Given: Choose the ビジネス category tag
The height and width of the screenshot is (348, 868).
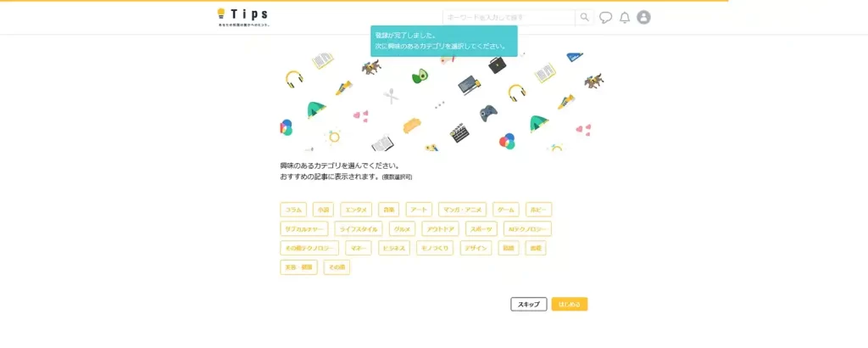Looking at the screenshot, I should click(394, 248).
